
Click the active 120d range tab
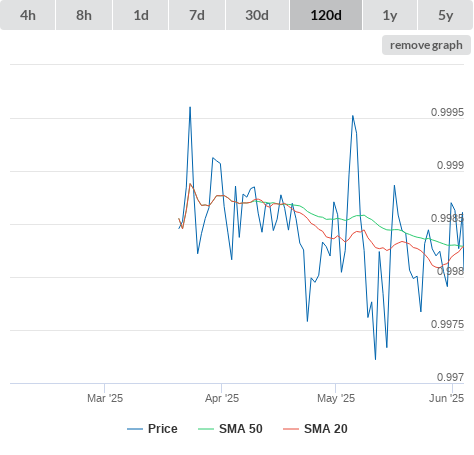click(x=326, y=15)
